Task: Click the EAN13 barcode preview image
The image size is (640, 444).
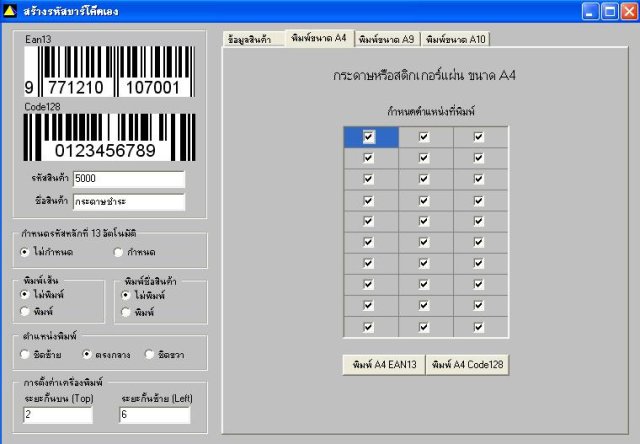Action: click(109, 71)
